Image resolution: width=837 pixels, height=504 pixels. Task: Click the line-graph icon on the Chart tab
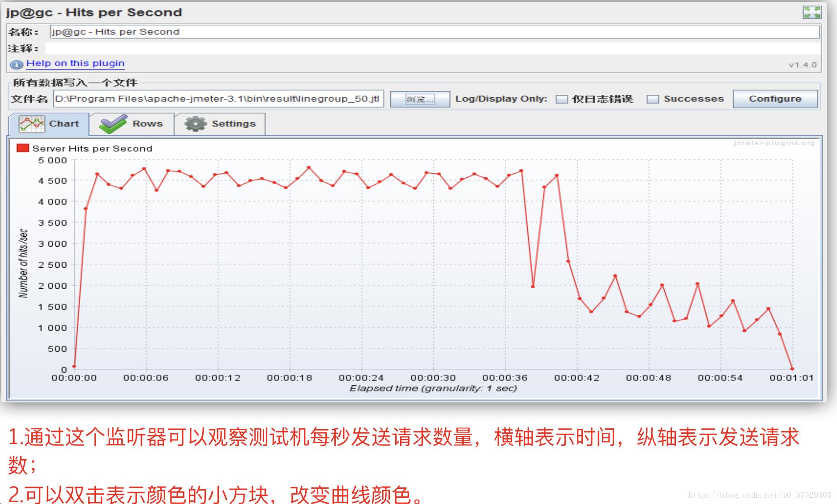[32, 124]
